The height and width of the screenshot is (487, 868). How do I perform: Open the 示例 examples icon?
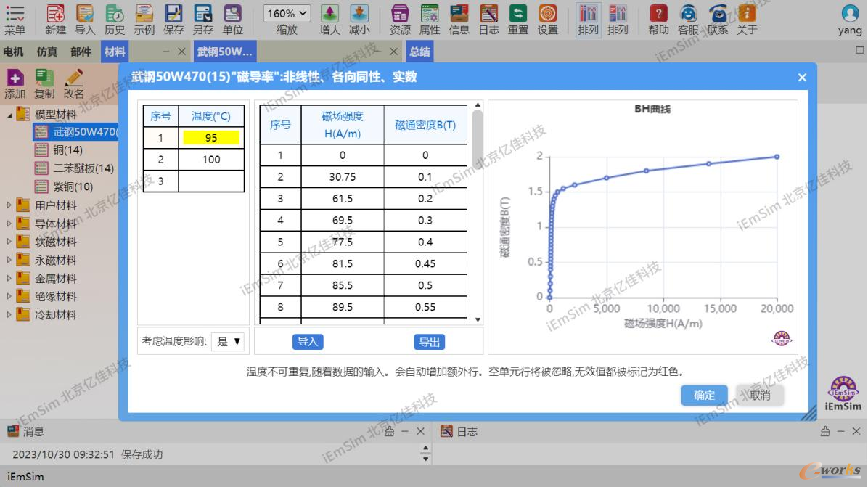pos(144,20)
